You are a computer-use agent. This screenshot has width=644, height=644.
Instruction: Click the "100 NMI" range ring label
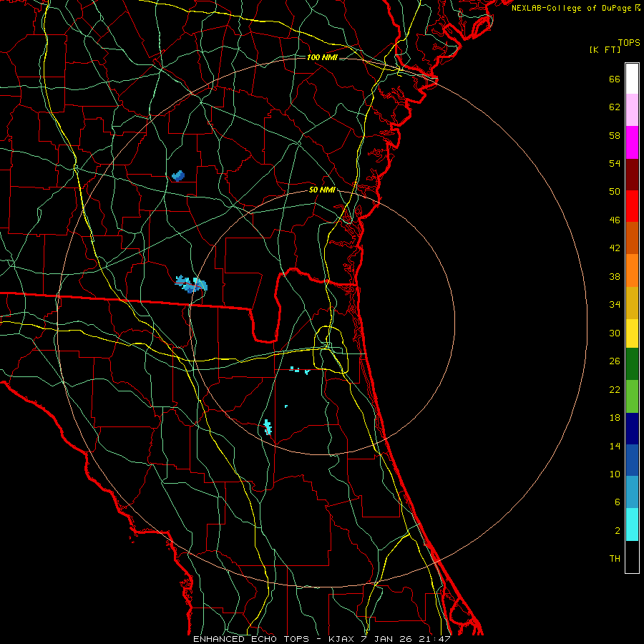coord(322,57)
